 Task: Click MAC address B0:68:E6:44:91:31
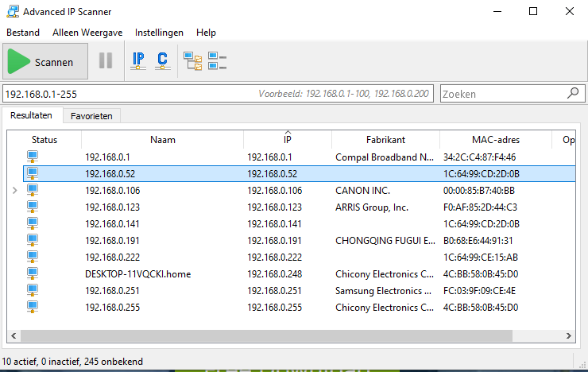coord(478,241)
